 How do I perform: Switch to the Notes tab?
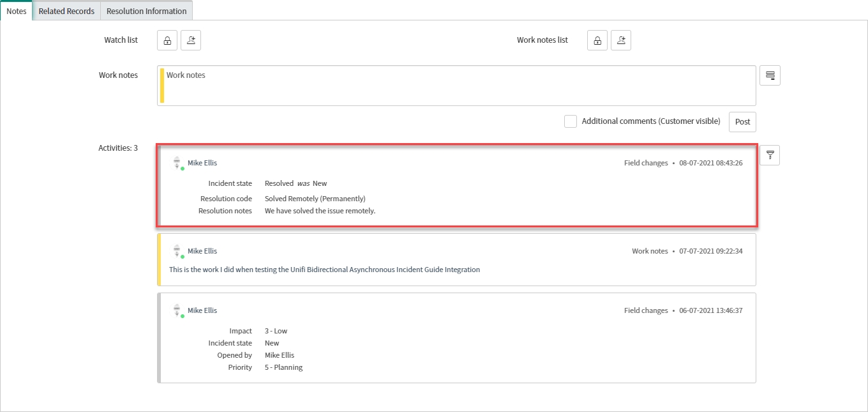(x=16, y=11)
